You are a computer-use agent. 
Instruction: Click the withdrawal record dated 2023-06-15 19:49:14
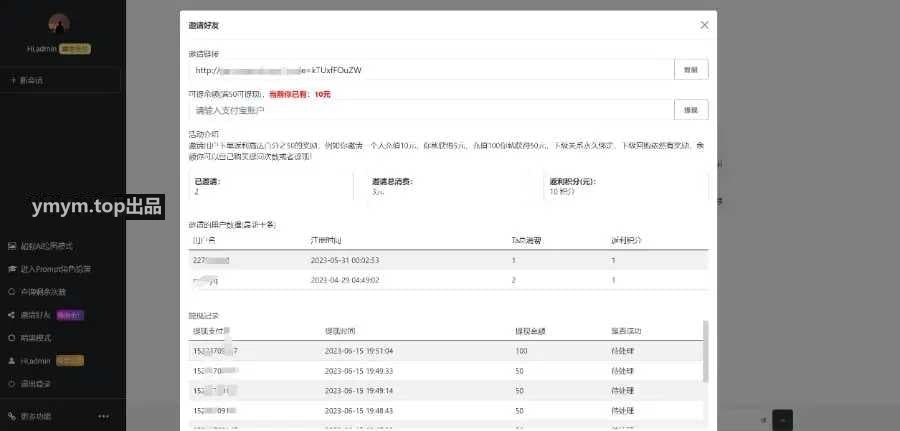click(446, 391)
